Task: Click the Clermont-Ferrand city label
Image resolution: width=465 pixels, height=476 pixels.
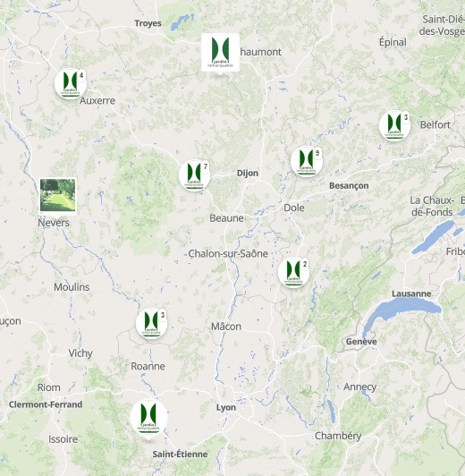Action: [46, 404]
